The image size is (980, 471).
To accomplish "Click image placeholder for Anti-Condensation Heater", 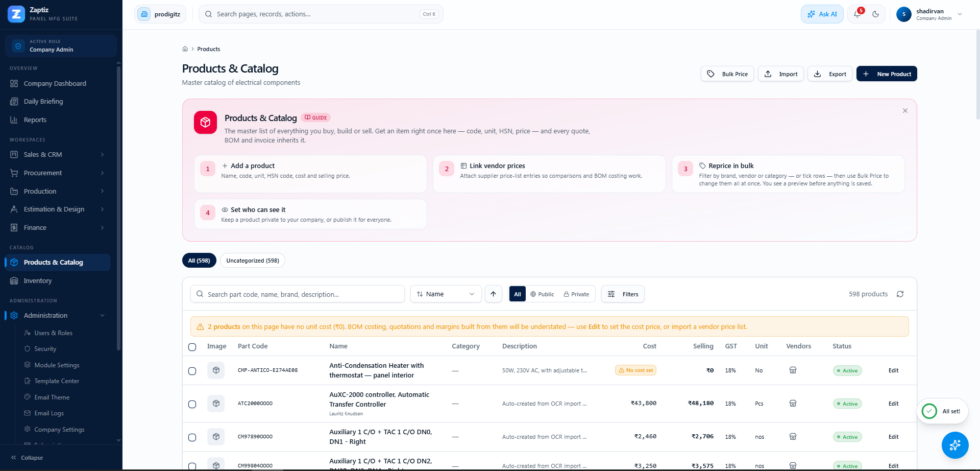I will pos(216,370).
